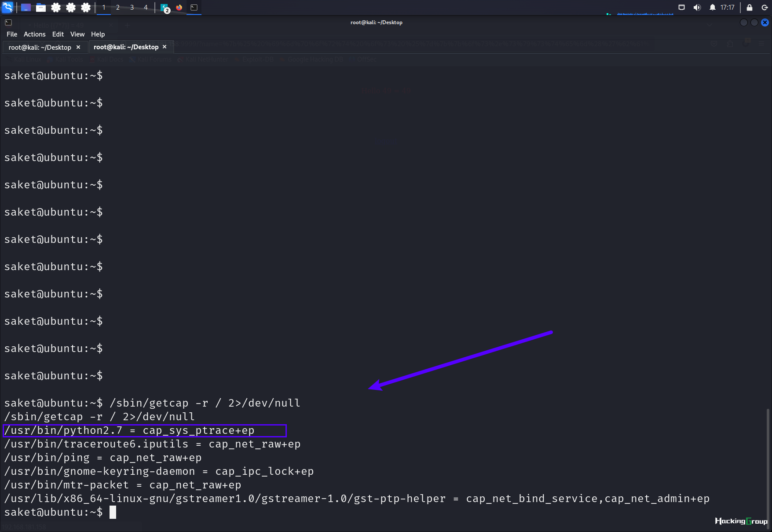The image size is (772, 532).
Task: Open the panel app with badge 2
Action: click(165, 7)
